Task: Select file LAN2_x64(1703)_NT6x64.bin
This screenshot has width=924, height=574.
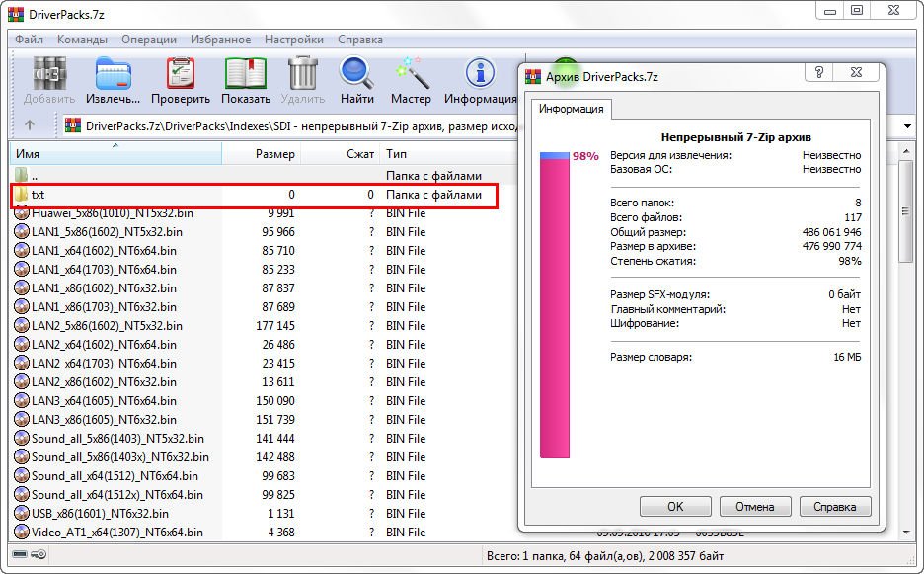Action: click(x=104, y=364)
